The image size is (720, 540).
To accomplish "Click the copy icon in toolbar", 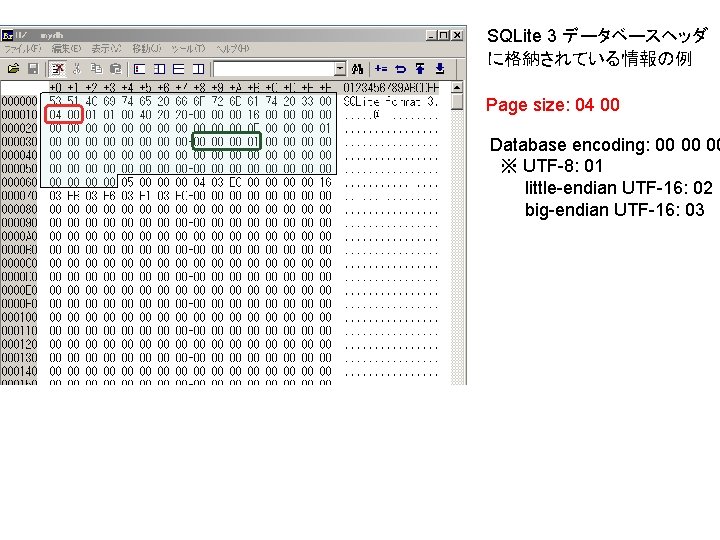I will point(96,69).
